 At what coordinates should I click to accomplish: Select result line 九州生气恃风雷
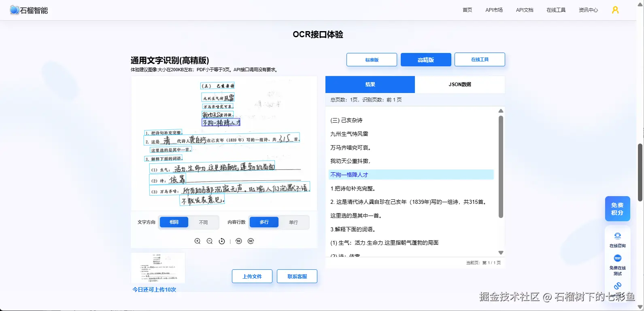click(x=411, y=134)
